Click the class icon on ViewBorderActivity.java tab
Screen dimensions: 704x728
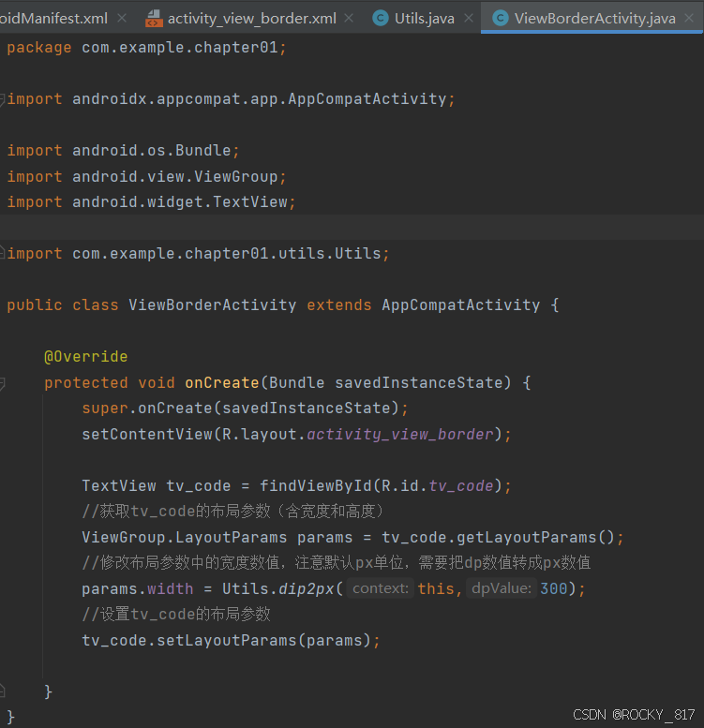[501, 18]
